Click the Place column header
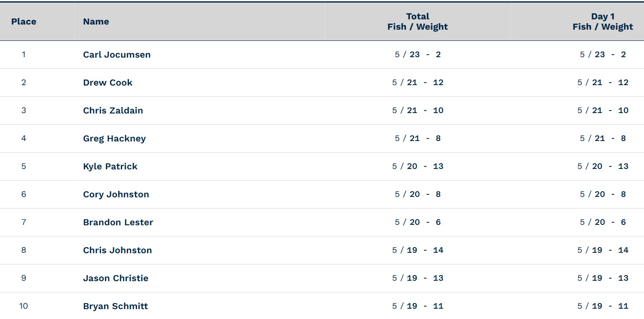644x319 pixels. [24, 21]
